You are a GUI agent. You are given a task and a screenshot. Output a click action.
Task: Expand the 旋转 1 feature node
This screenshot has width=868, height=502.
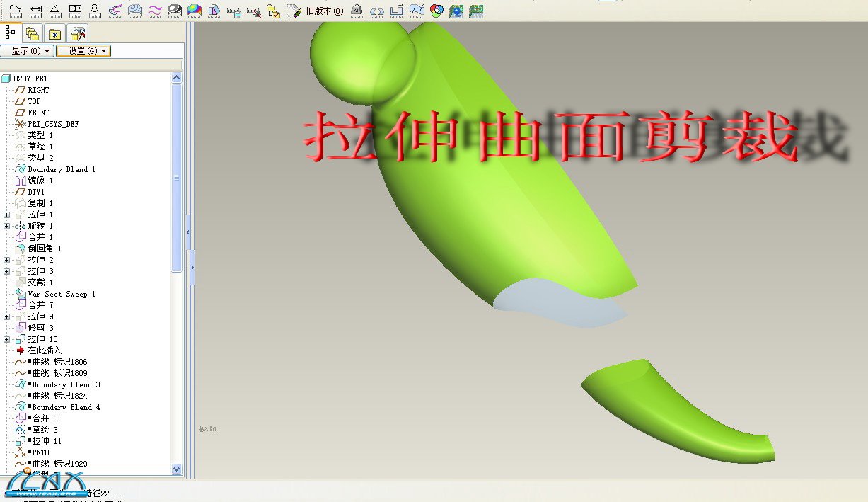(x=7, y=226)
